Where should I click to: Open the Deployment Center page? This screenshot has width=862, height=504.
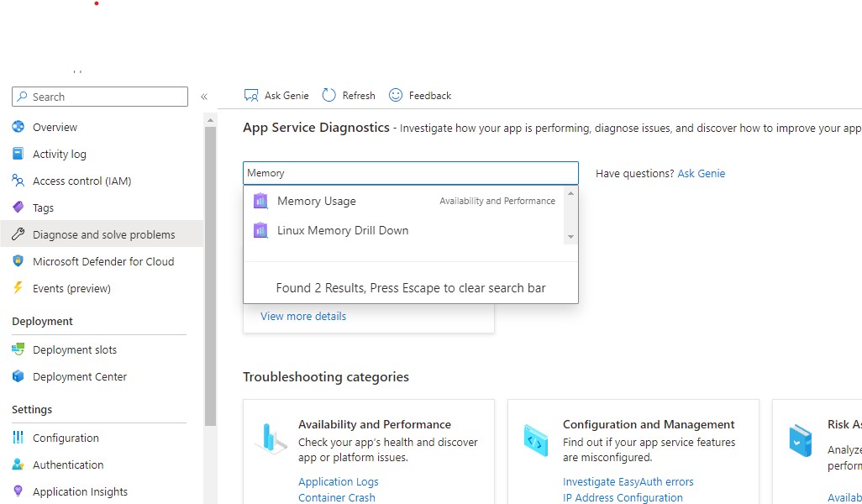[79, 376]
